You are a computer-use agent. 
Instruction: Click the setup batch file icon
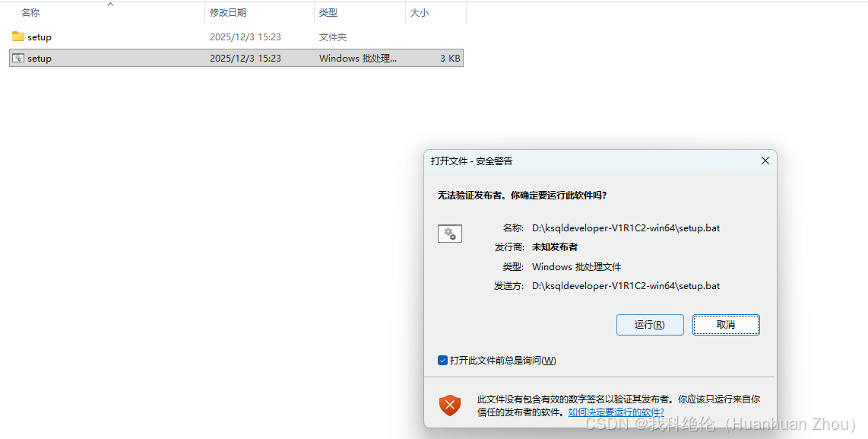click(x=18, y=58)
